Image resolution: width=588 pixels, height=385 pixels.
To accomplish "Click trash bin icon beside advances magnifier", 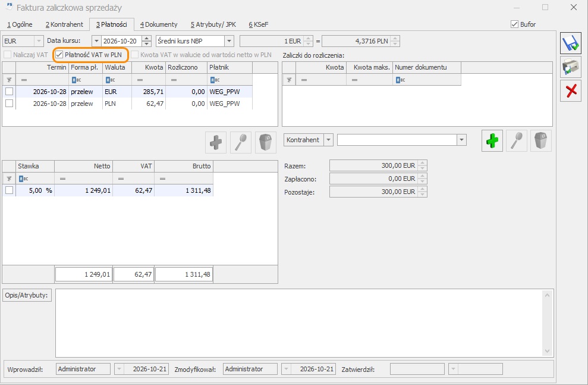I will pyautogui.click(x=541, y=140).
